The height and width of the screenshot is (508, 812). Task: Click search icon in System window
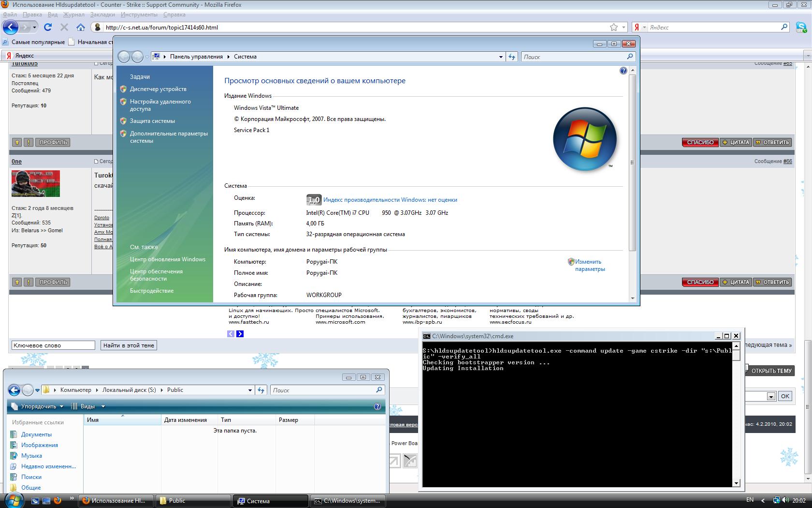tap(629, 57)
